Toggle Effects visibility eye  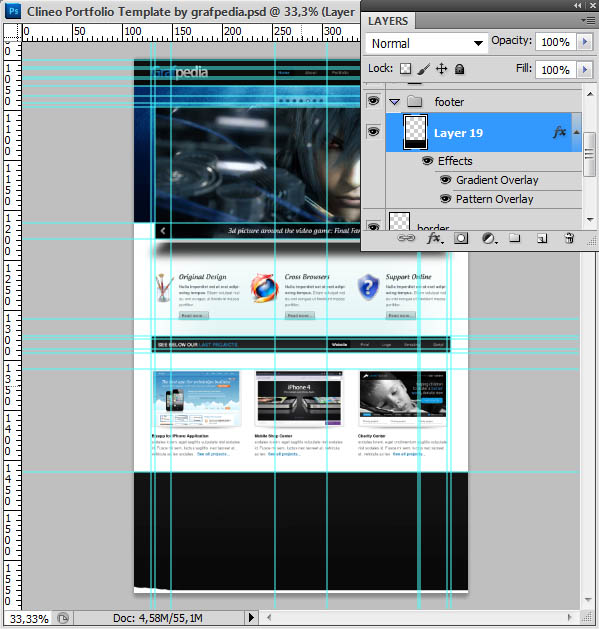pos(428,161)
